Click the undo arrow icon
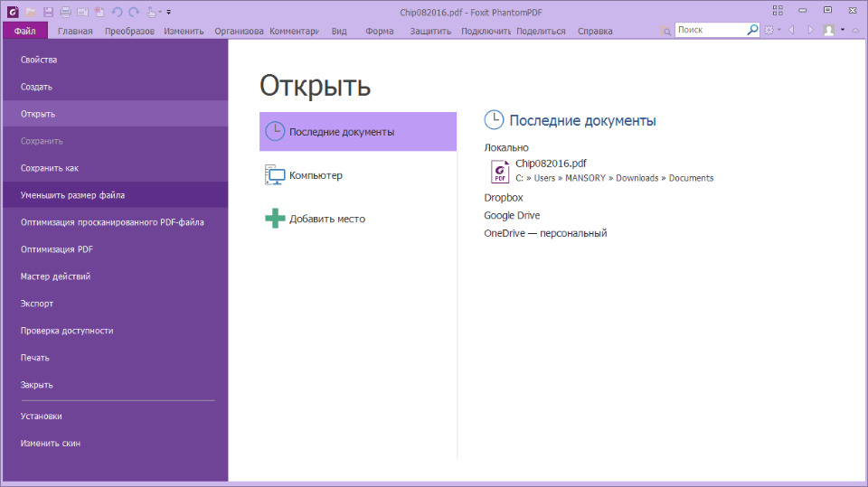The width and height of the screenshot is (868, 487). (117, 12)
